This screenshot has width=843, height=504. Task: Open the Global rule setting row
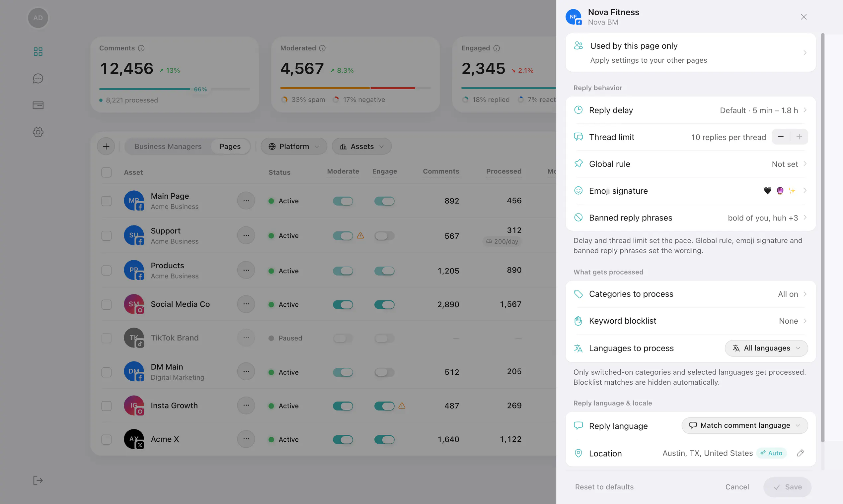click(690, 164)
